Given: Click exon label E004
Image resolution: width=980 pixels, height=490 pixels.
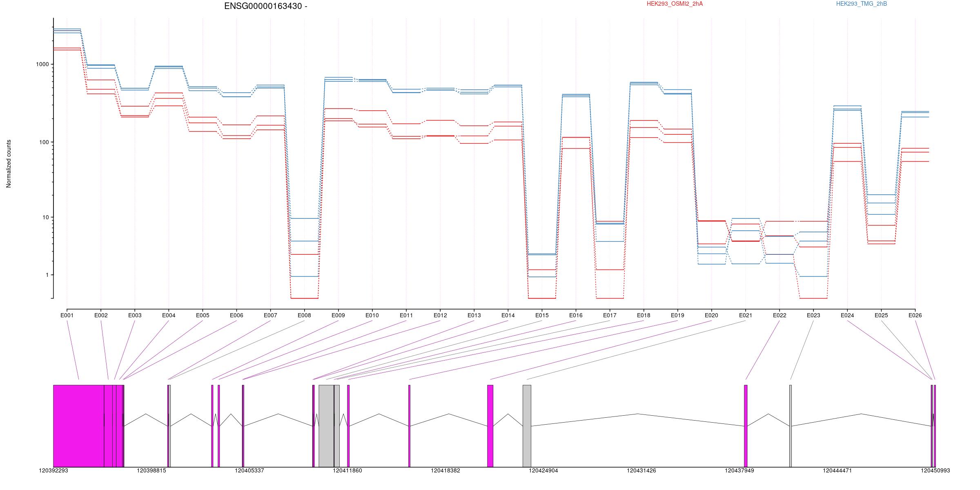Looking at the screenshot, I should click(169, 315).
